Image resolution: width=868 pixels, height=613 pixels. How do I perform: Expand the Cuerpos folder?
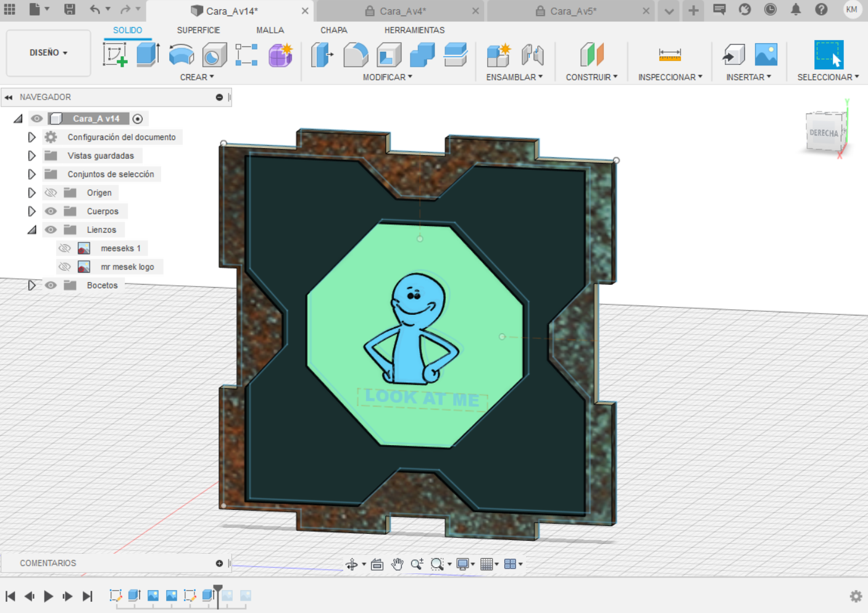31,211
